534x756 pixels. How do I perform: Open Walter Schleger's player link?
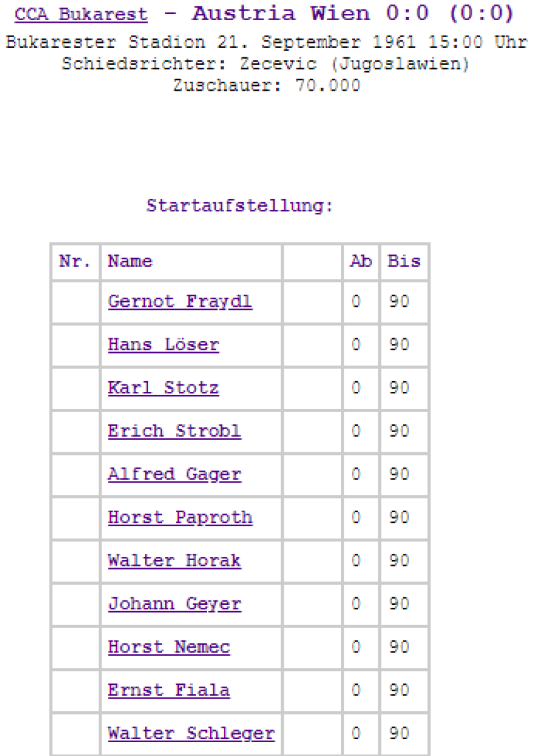[190, 733]
